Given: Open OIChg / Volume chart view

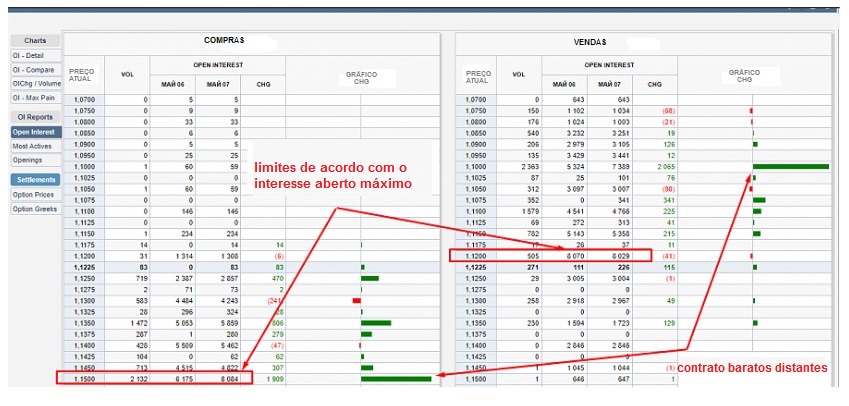Looking at the screenshot, I should (32, 83).
